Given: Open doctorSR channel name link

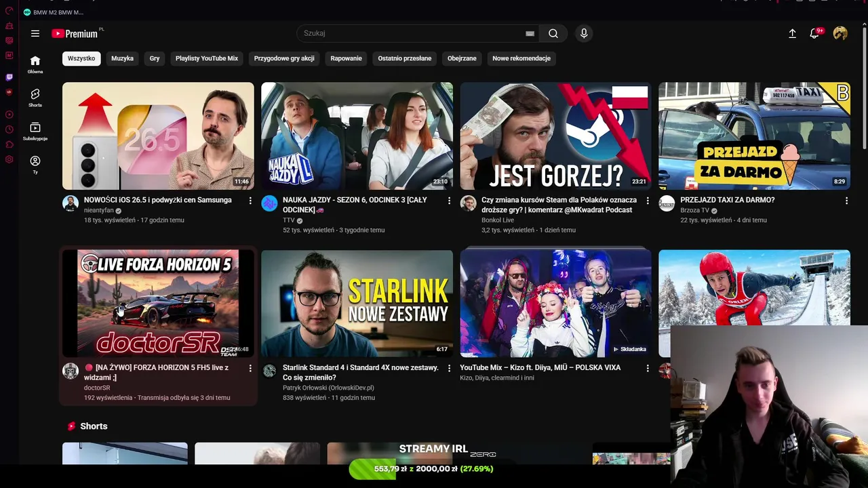Looking at the screenshot, I should coord(97,388).
